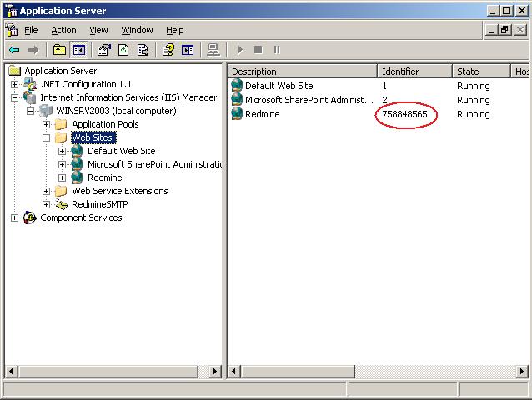The width and height of the screenshot is (532, 400).
Task: Open Properties from the toolbar
Action: point(103,50)
